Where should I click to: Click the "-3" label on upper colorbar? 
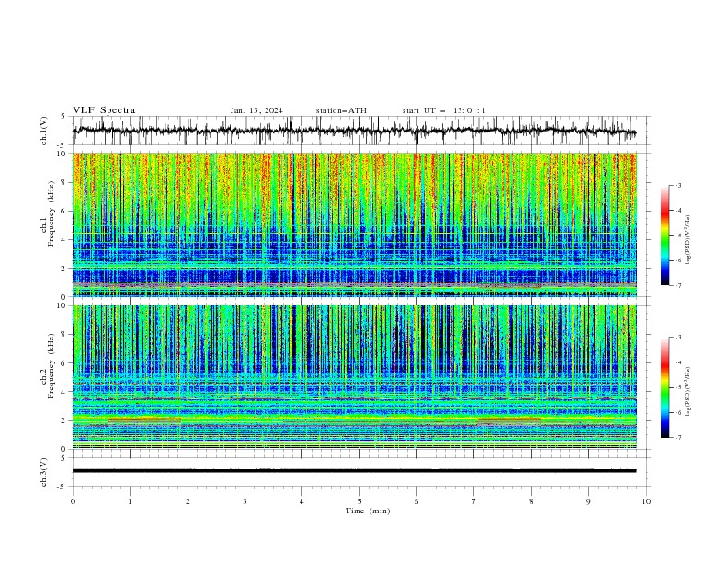[678, 185]
